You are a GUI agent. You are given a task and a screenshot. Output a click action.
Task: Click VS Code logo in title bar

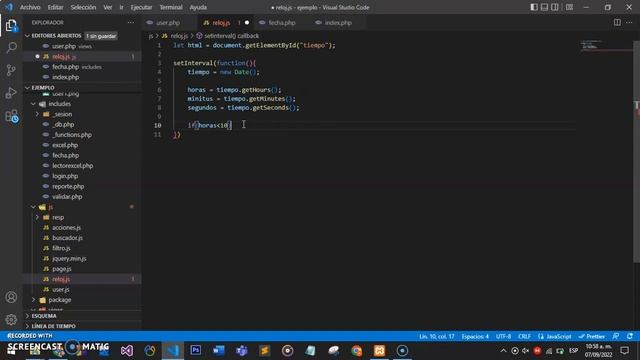(x=9, y=7)
